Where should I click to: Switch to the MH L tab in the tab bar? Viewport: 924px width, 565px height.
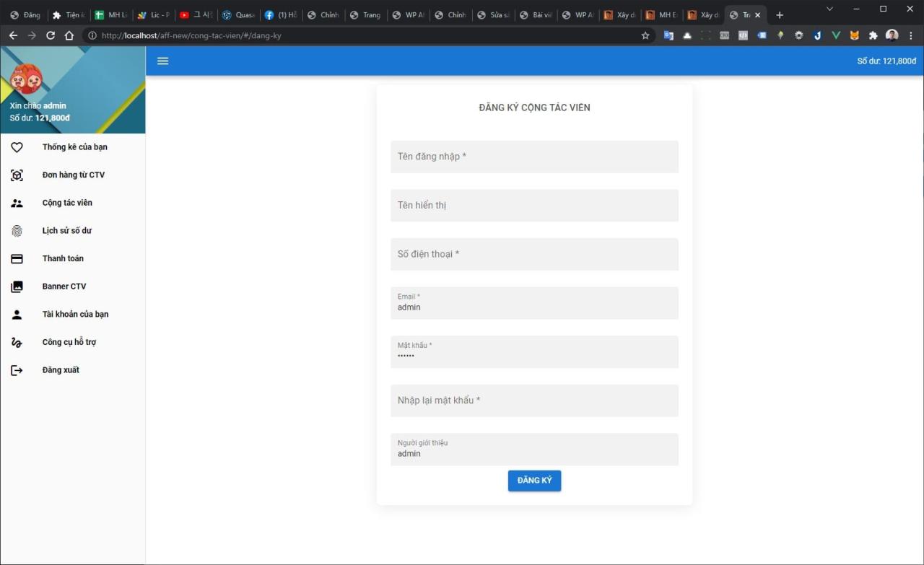pos(110,14)
